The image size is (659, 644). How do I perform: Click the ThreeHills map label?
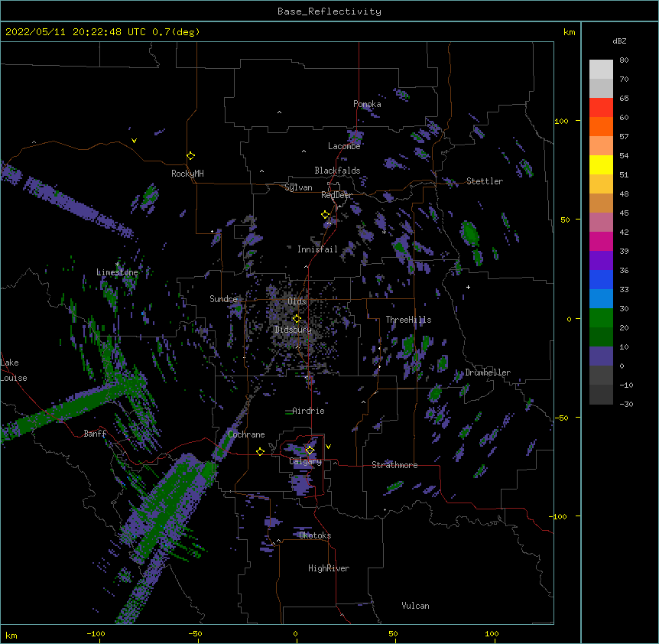point(408,320)
